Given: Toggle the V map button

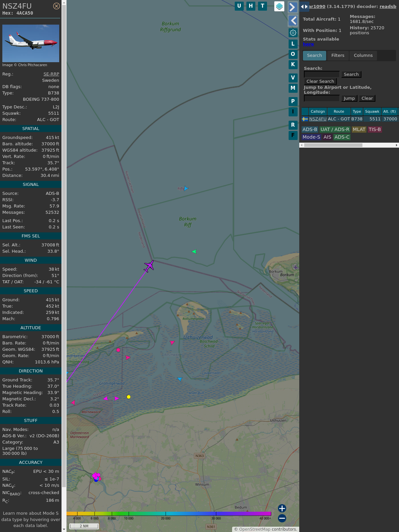Looking at the screenshot, I should [x=293, y=78].
